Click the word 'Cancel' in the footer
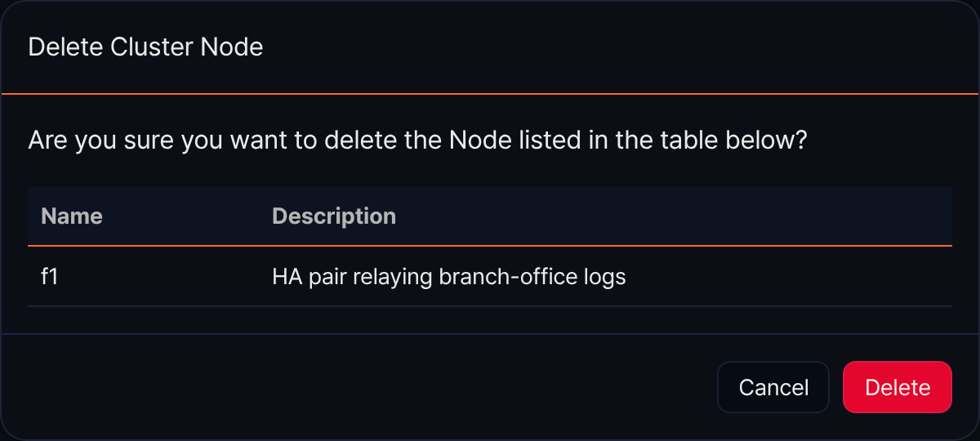 click(x=773, y=387)
